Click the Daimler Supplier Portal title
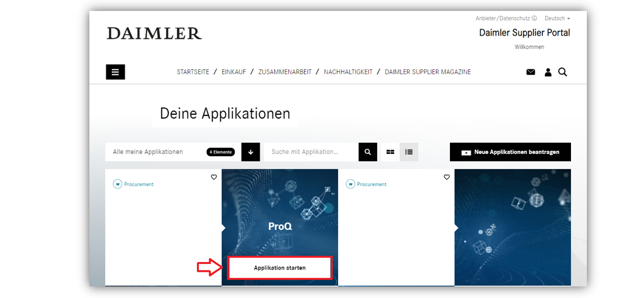 click(x=524, y=33)
